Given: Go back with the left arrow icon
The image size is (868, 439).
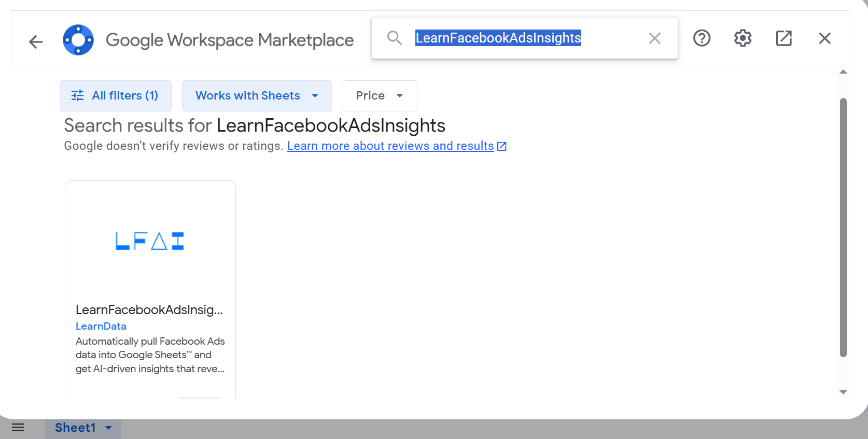Looking at the screenshot, I should tap(36, 41).
